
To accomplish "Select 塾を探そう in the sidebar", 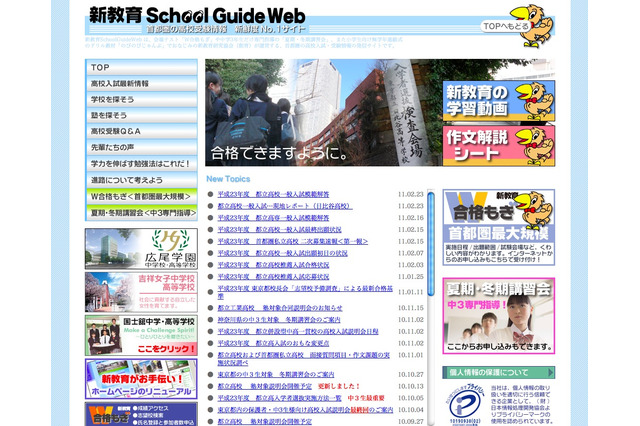I will coord(141,115).
